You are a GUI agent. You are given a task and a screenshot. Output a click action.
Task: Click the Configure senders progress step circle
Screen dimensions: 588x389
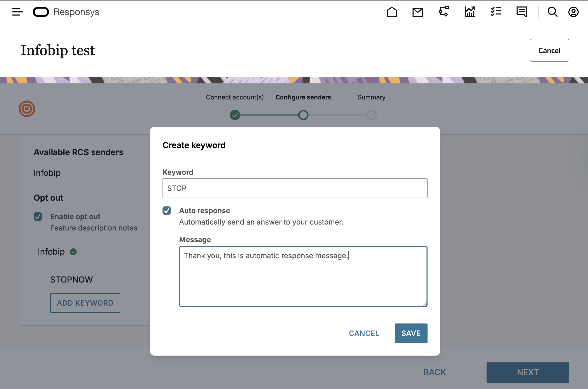[303, 115]
